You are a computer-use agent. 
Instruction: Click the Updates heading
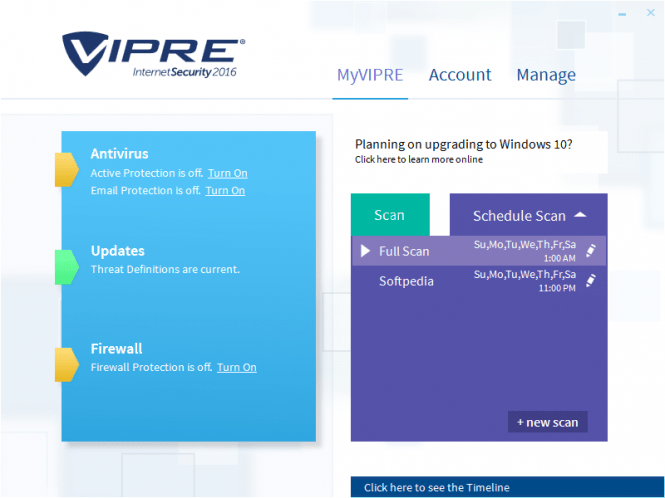pos(118,251)
